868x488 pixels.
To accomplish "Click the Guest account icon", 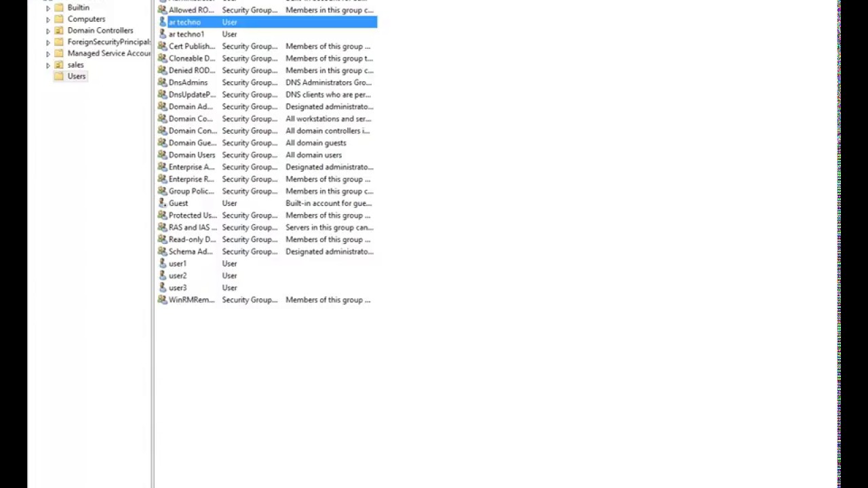I will [162, 203].
